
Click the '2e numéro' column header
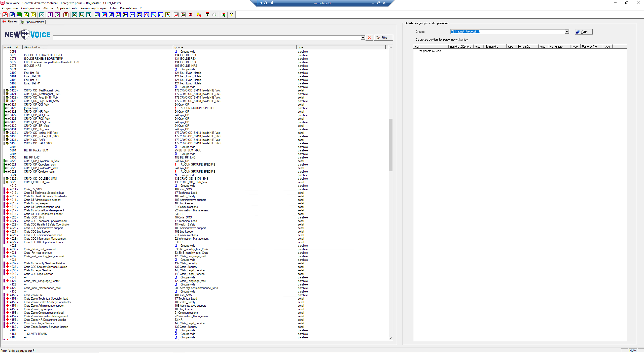(x=495, y=47)
